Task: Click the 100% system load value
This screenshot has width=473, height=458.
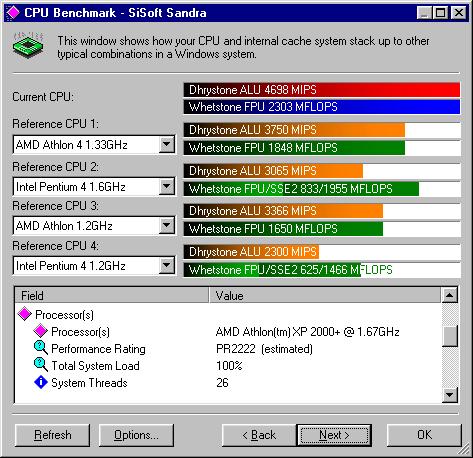Action: point(229,366)
